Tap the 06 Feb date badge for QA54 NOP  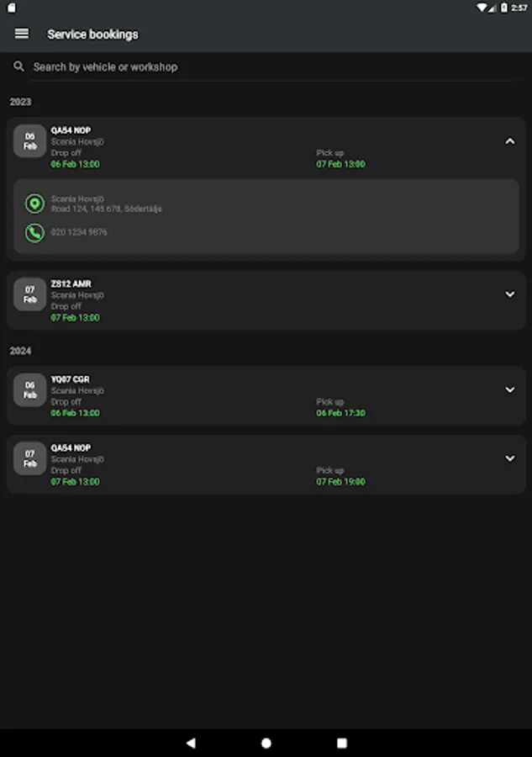pyautogui.click(x=30, y=141)
